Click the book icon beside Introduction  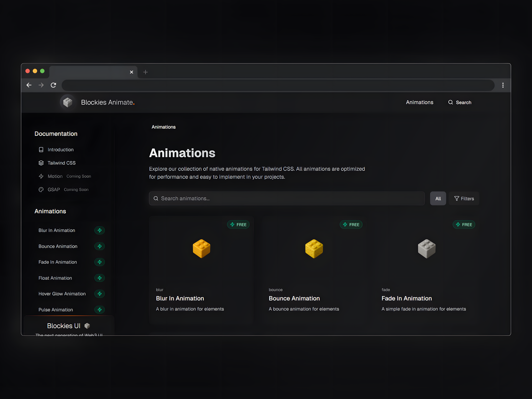41,150
